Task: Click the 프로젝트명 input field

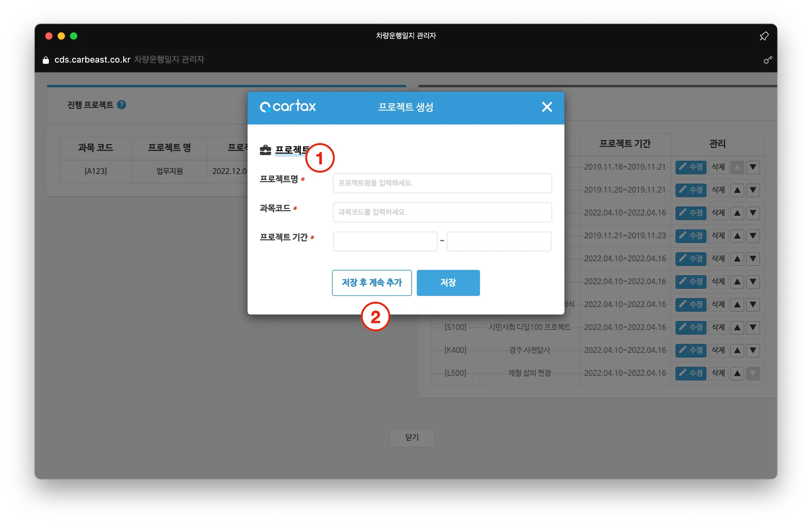Action: pos(442,183)
